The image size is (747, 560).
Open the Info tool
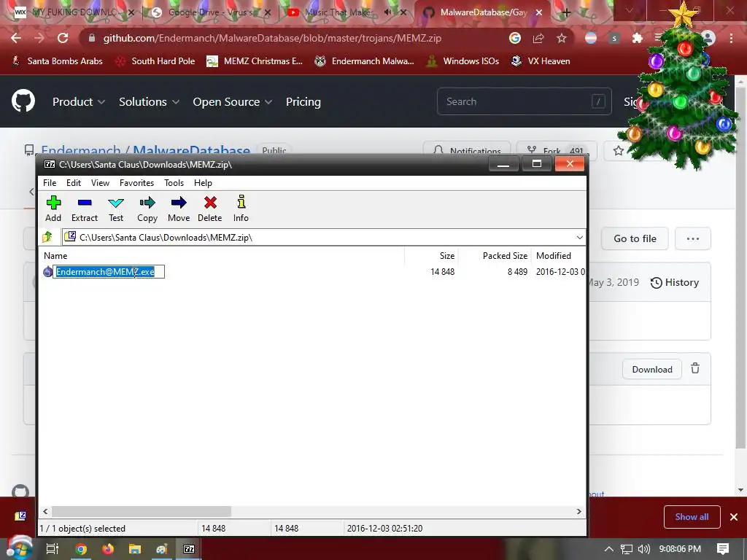(241, 209)
